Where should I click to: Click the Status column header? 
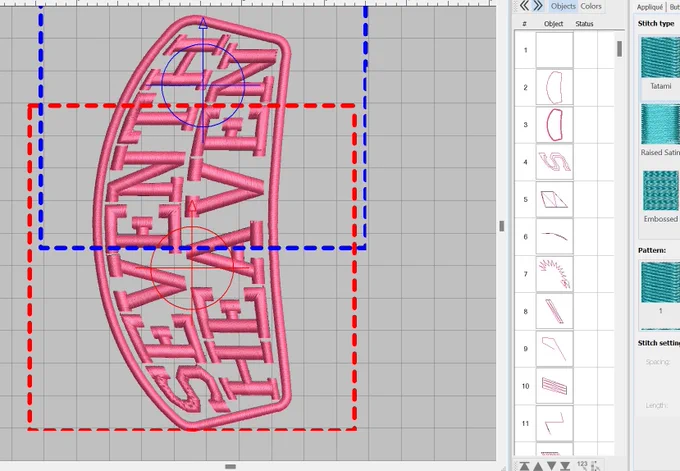[584, 23]
